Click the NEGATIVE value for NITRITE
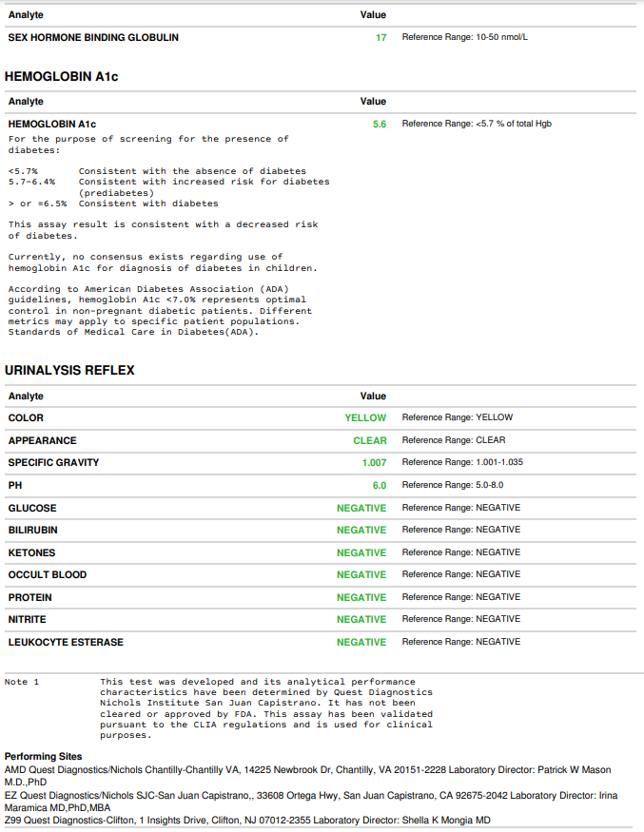 361,619
